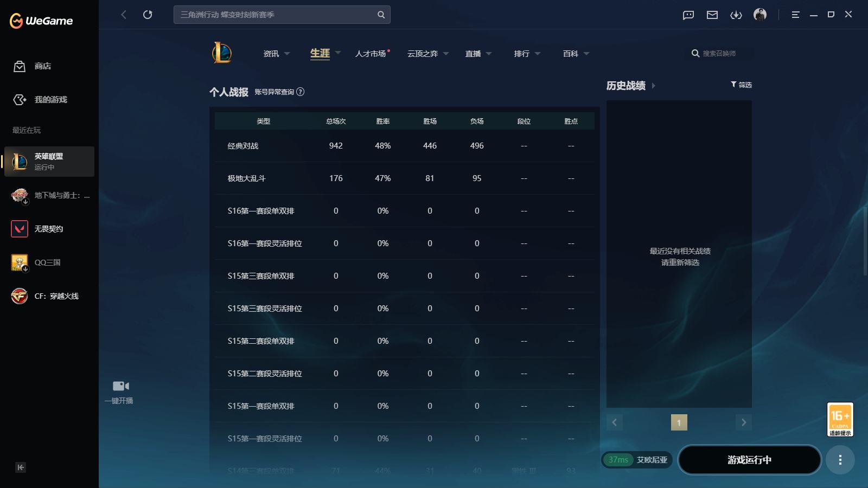Open the 排行 tab
Image resolution: width=868 pixels, height=488 pixels.
pos(522,54)
